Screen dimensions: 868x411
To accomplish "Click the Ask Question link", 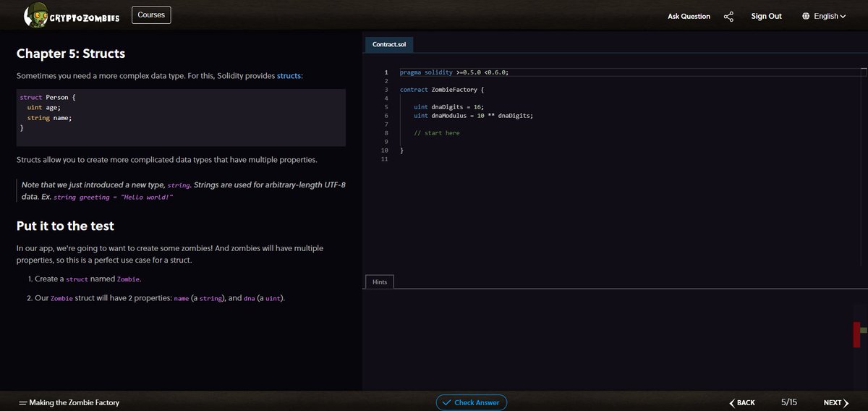I will 689,16.
